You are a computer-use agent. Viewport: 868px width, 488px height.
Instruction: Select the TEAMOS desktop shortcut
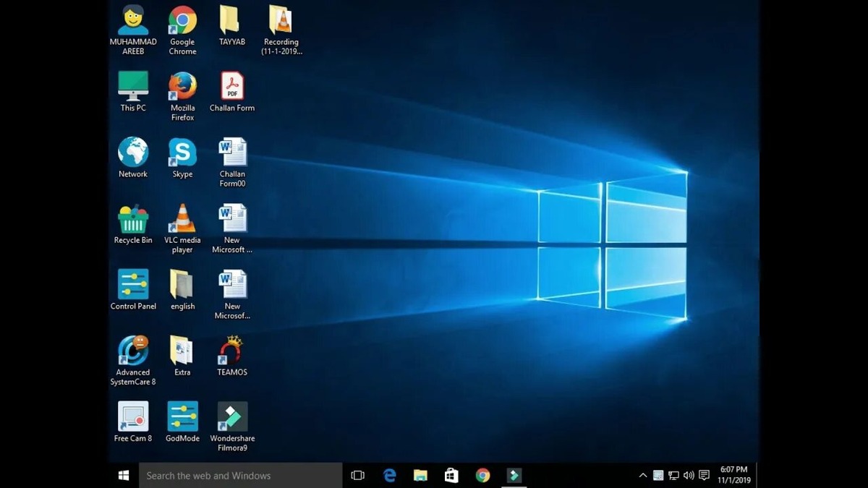[232, 356]
